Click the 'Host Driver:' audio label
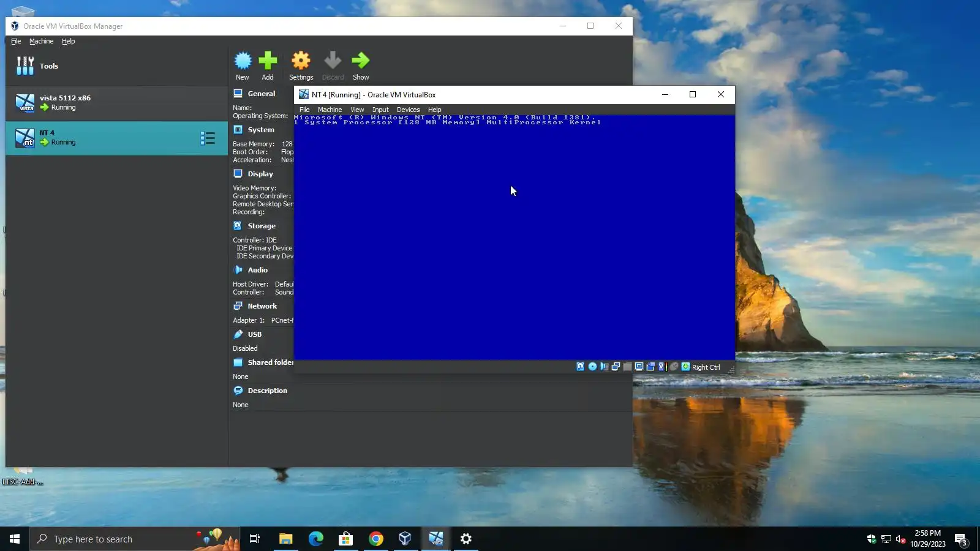 [251, 284]
